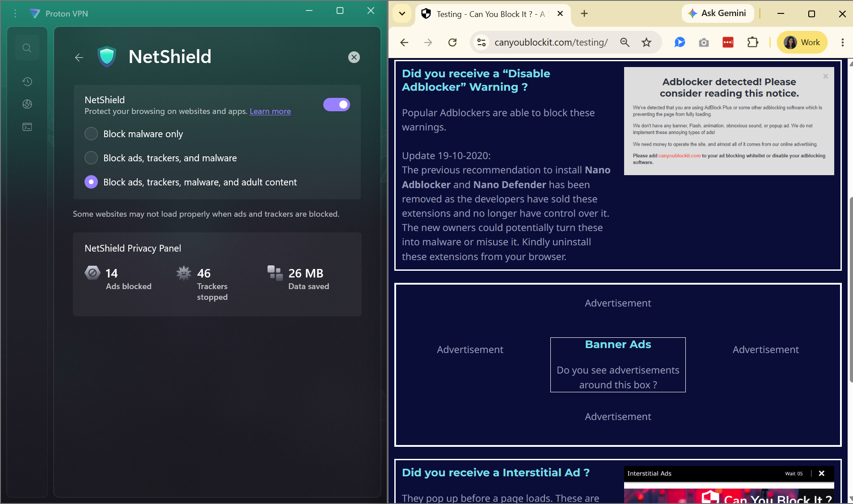Open the terminal-style profiles icon in the sidebar
Screen dimensions: 853x504
click(x=27, y=127)
